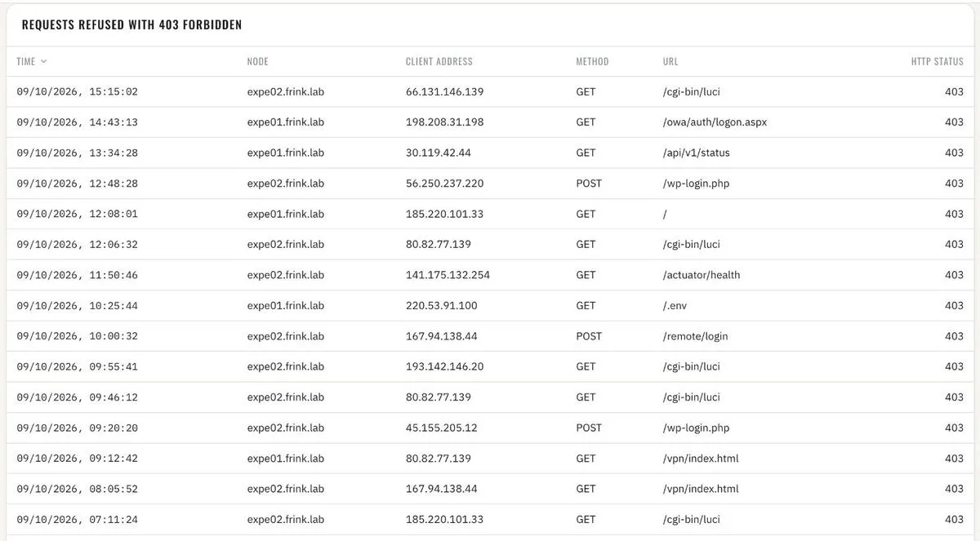This screenshot has width=980, height=541.
Task: Select client address 193.142.146.20
Action: [x=444, y=366]
